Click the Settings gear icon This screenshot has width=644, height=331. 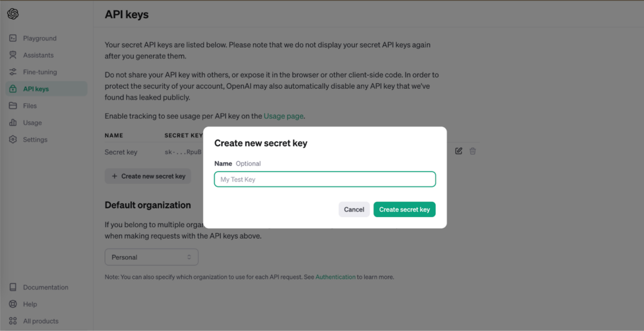13,140
